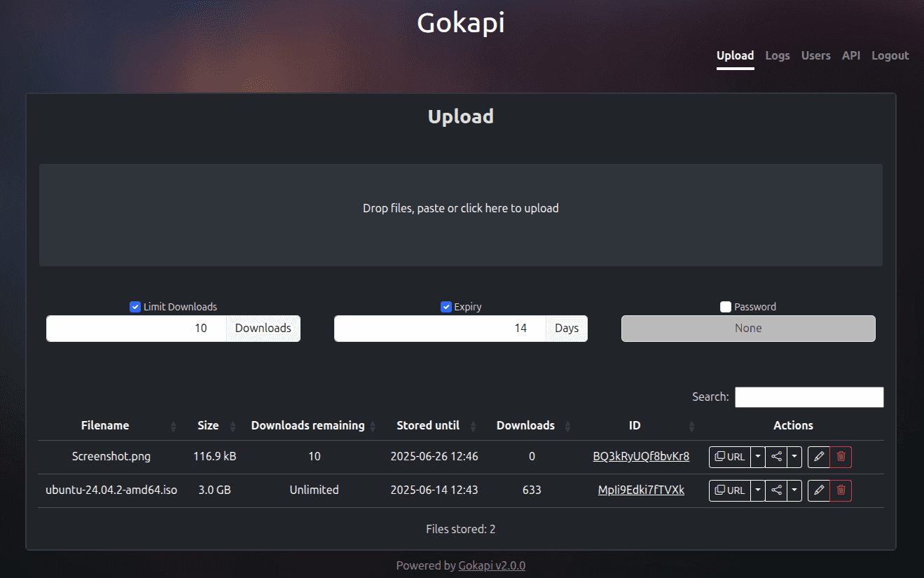Open the share dropdown for ubuntu-24.04.2-amd64.iso
Viewport: 924px width, 578px height.
pos(794,490)
